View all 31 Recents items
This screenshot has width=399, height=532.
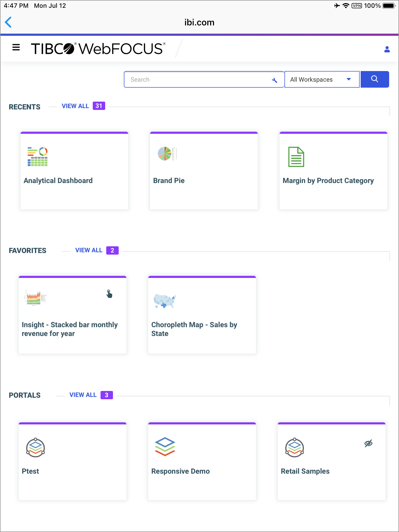(75, 106)
